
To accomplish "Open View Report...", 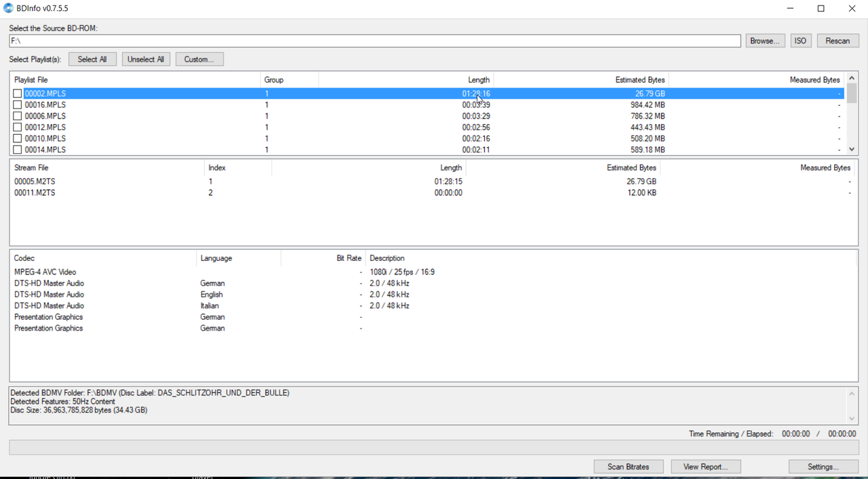I will (x=705, y=467).
